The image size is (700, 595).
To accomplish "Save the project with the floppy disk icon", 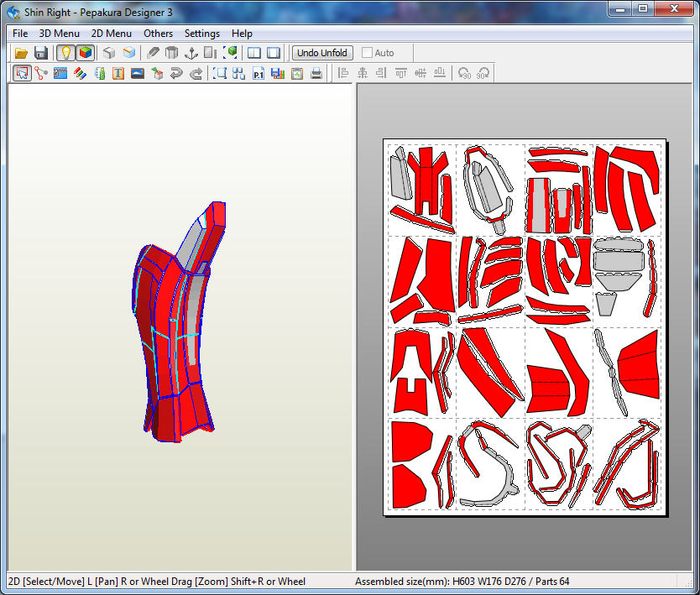I will click(41, 53).
